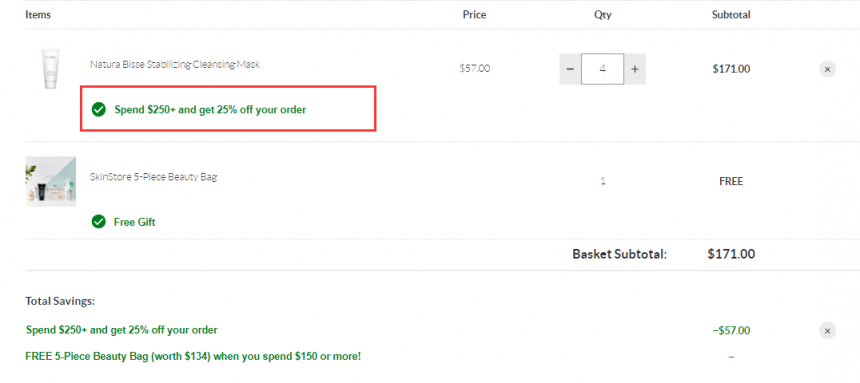Click the Spend $250+ savings line under Total Savings
The height and width of the screenshot is (383, 860).
pyautogui.click(x=122, y=330)
